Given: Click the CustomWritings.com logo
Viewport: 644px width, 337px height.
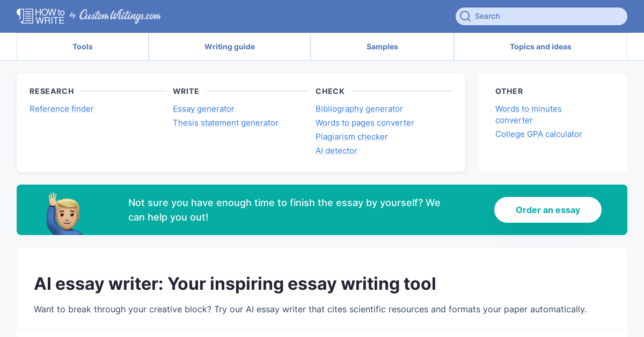Looking at the screenshot, I should (x=120, y=16).
